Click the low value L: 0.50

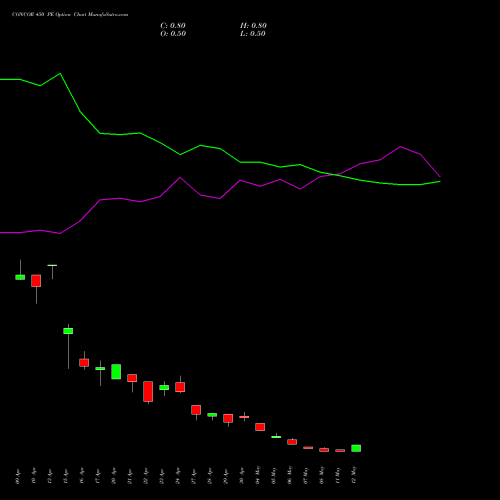click(x=253, y=34)
